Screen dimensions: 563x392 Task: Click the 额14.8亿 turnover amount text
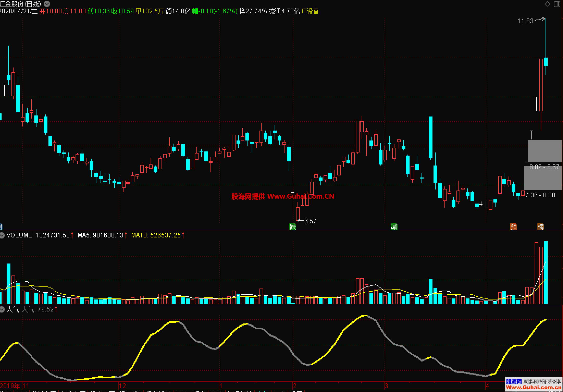tap(178, 11)
